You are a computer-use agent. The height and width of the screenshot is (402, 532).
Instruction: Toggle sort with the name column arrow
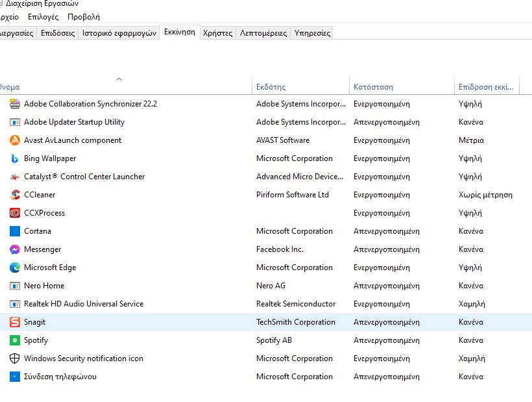119,79
